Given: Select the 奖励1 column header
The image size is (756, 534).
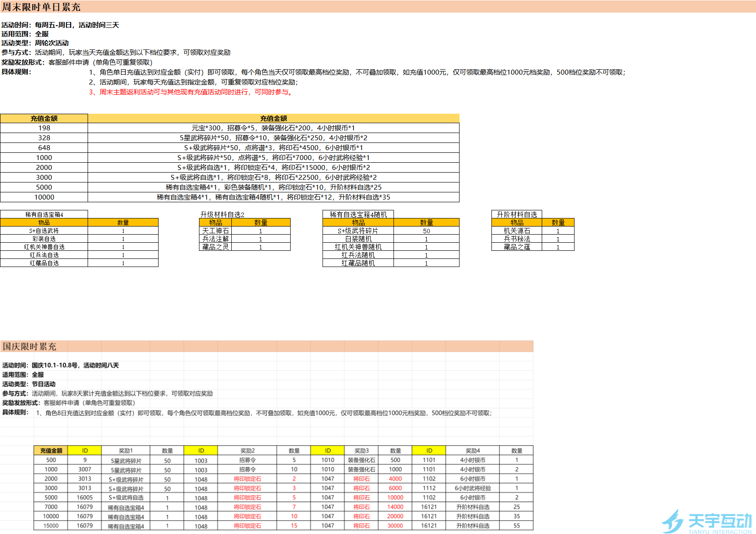Looking at the screenshot, I should [x=126, y=451].
